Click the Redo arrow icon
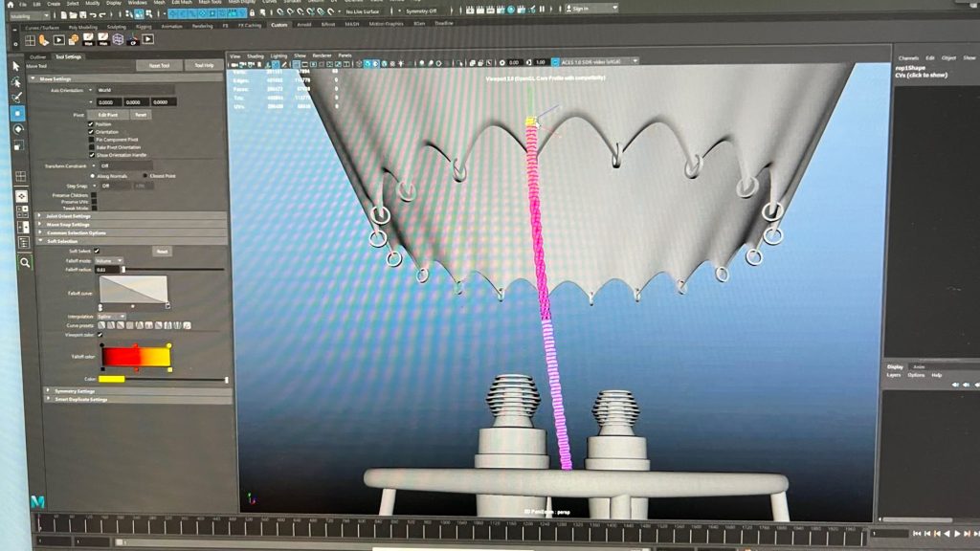 (x=103, y=14)
